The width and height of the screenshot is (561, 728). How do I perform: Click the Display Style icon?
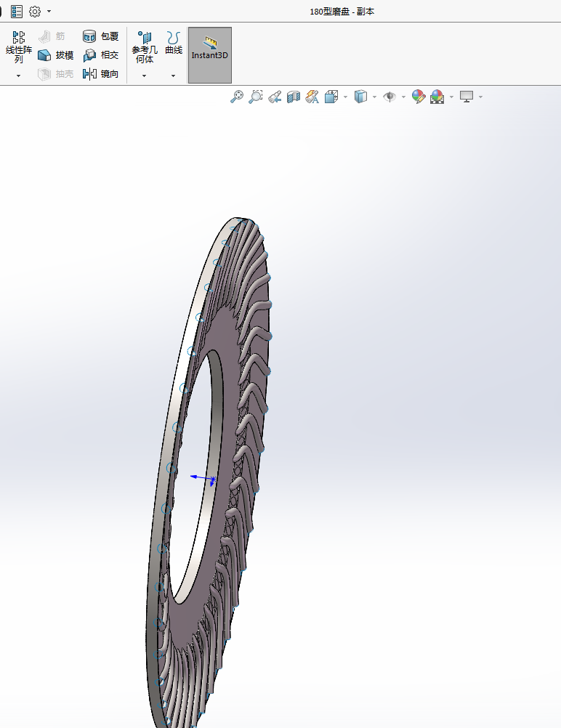pyautogui.click(x=360, y=97)
